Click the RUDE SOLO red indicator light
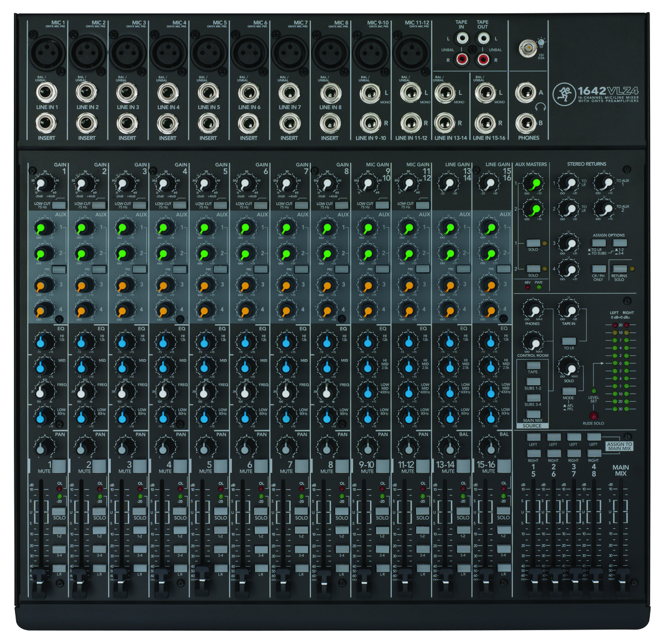Viewport: 665px width, 644px height. (x=594, y=416)
